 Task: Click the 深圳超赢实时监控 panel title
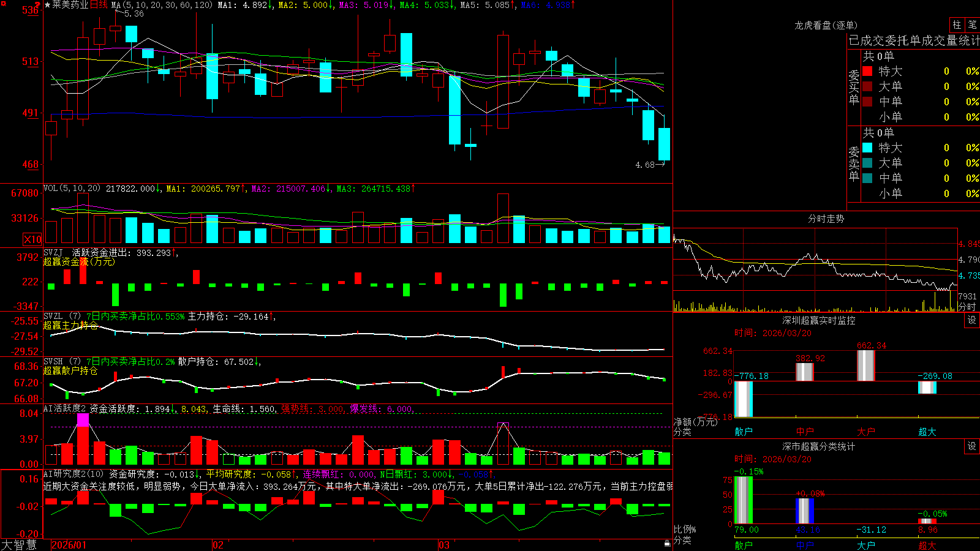pyautogui.click(x=819, y=320)
